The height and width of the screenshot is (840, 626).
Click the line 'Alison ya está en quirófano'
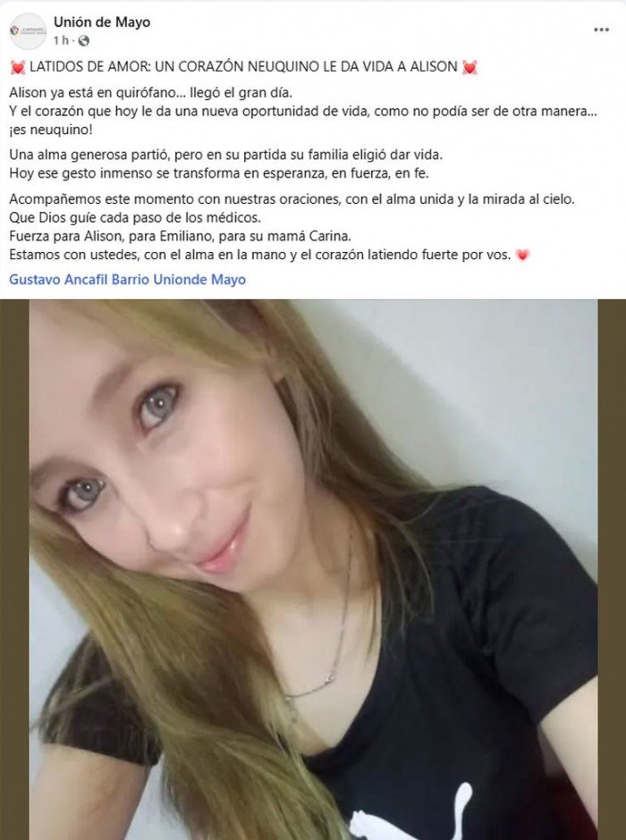(x=150, y=93)
